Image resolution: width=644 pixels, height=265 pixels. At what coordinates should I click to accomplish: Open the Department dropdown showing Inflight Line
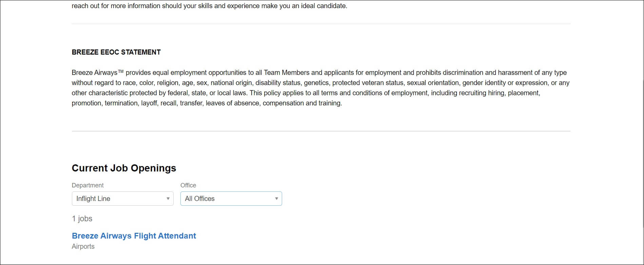coord(122,199)
